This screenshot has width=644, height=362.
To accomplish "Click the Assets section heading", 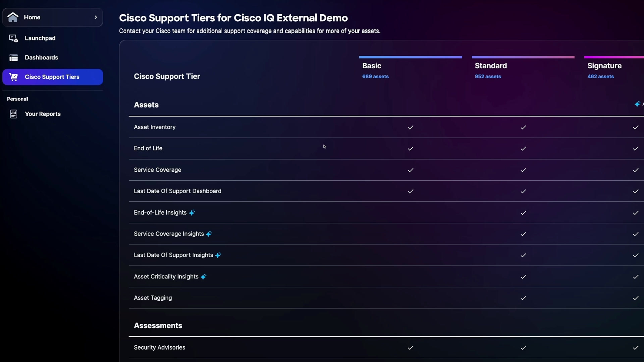I will coord(146,105).
